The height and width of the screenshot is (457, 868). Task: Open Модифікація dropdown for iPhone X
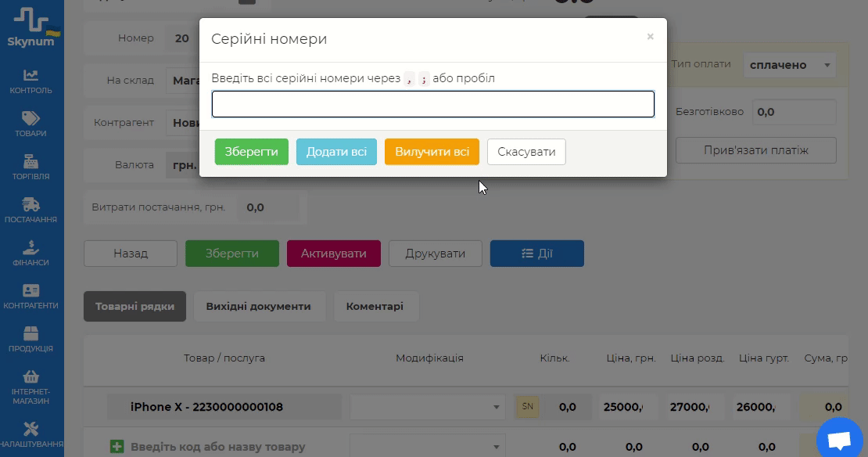(427, 407)
